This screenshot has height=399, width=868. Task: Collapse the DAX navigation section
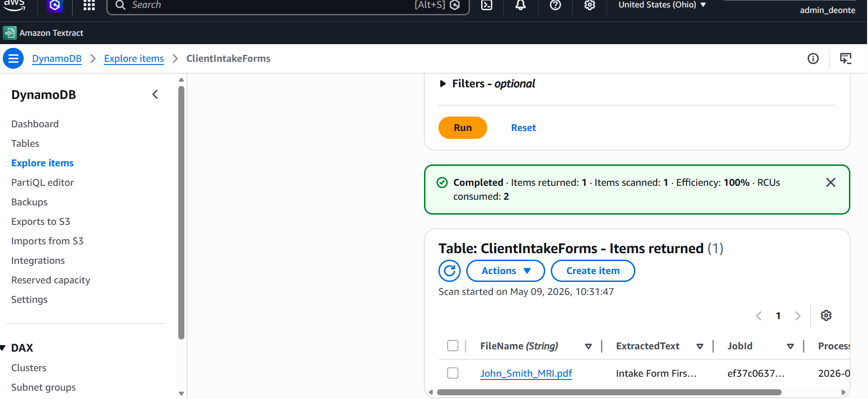3,348
